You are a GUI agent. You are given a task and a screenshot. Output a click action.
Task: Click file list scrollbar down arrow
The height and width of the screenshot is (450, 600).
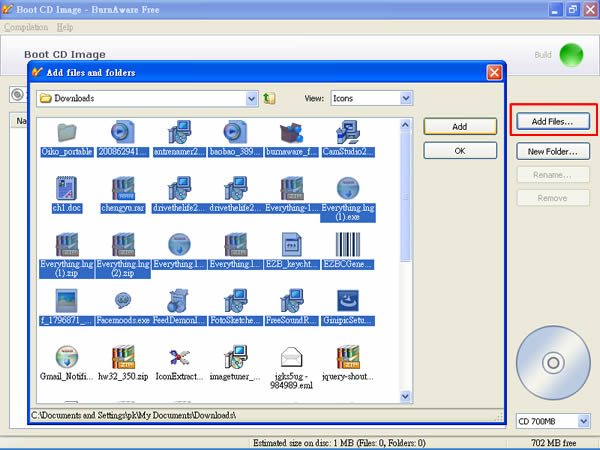405,396
